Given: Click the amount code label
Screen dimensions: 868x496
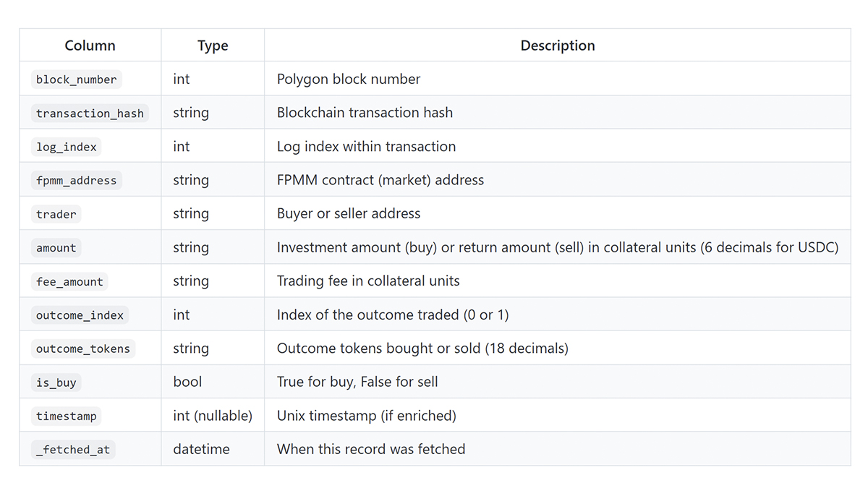Looking at the screenshot, I should (56, 248).
